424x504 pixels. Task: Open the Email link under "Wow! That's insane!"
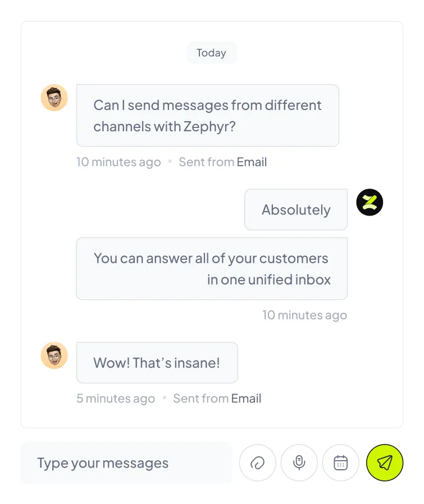pos(246,398)
